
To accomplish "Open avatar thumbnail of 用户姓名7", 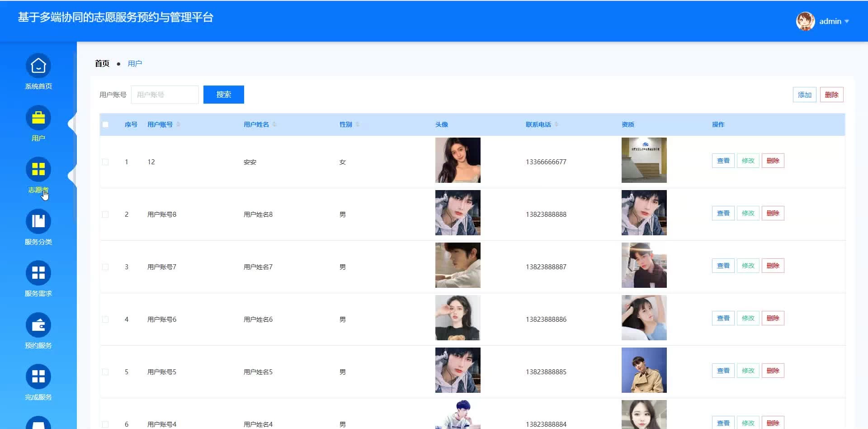I will (x=458, y=265).
